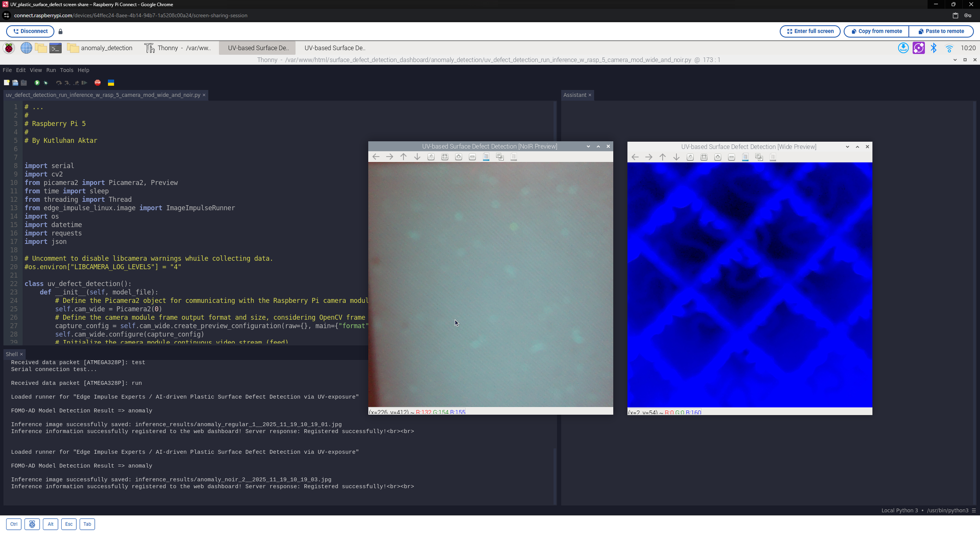
Task: Copy Wide Preview image to clipboard
Action: [759, 157]
